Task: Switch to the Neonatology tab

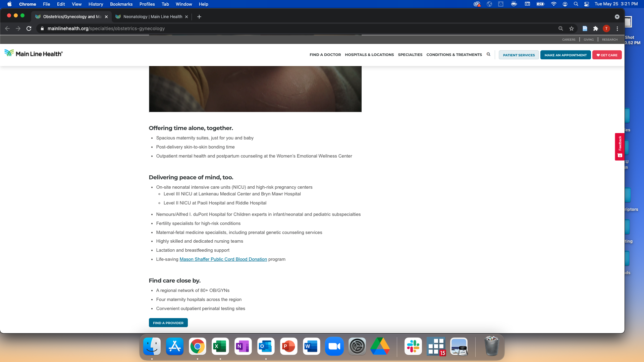Action: [x=153, y=17]
